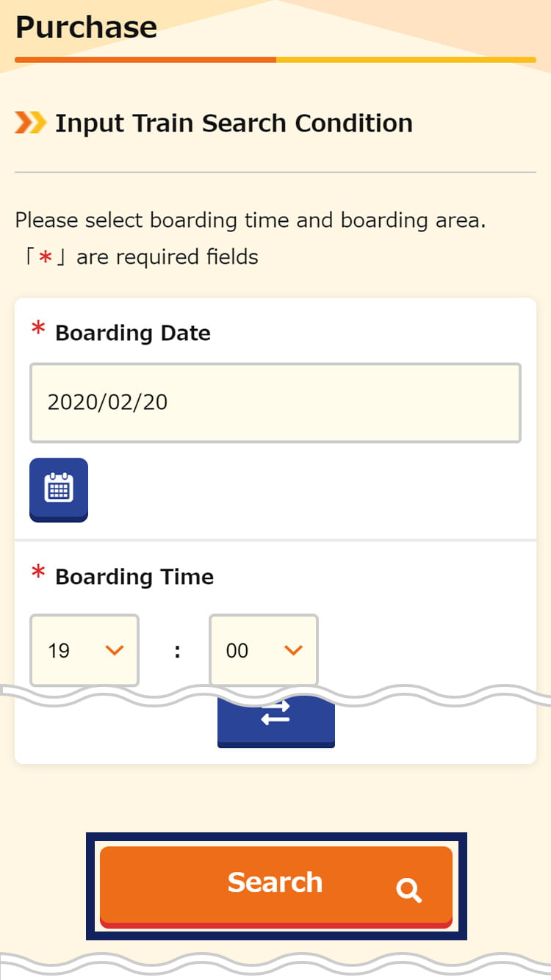Viewport: 551px width, 980px height.
Task: Click the yellow segment of the progress bar
Action: click(406, 60)
